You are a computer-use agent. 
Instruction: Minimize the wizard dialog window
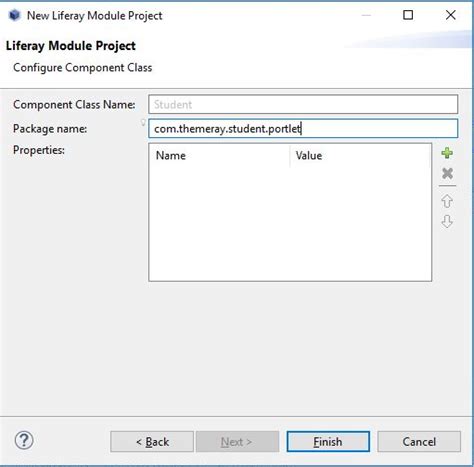[366, 15]
